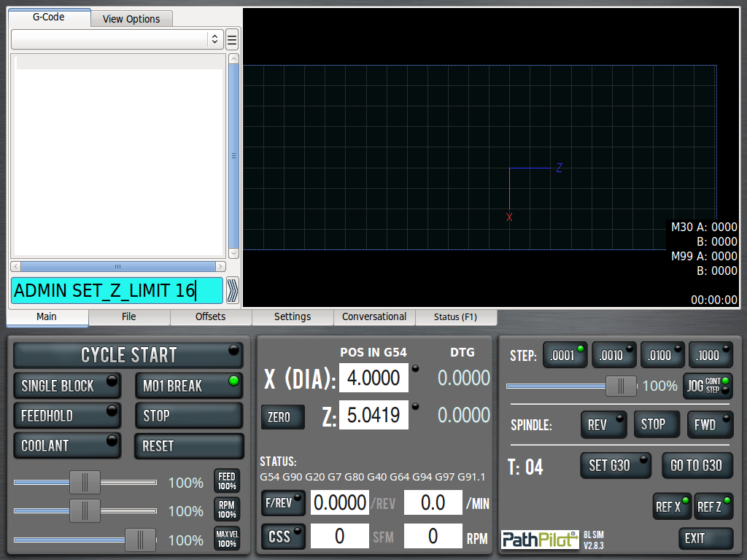Toggle SINGLE BLOCK mode
The image size is (747, 560).
click(x=67, y=386)
